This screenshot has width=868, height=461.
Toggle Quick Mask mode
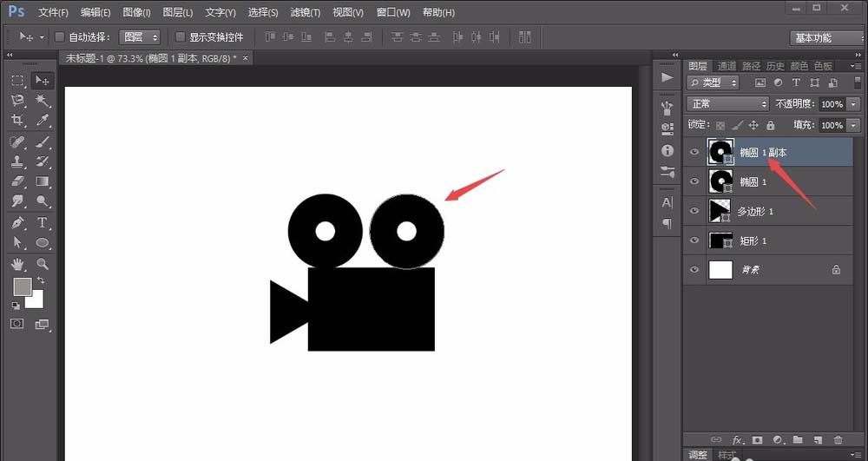(17, 323)
